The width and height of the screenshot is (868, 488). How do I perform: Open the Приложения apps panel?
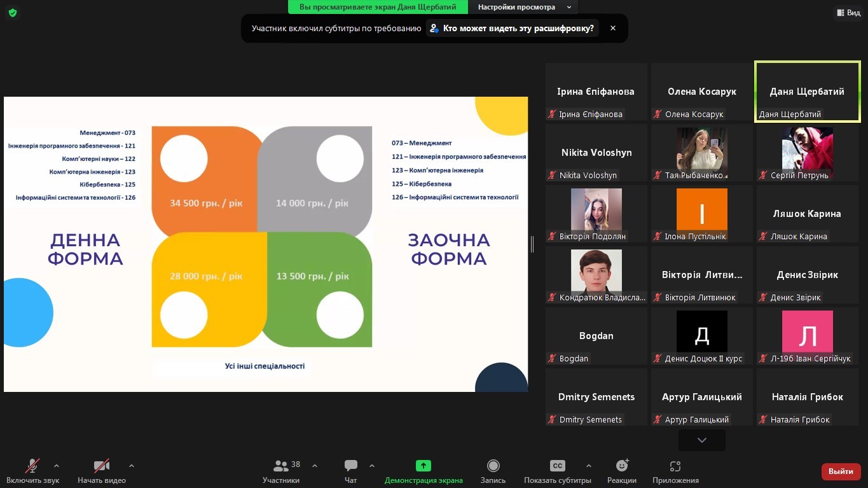tap(675, 471)
